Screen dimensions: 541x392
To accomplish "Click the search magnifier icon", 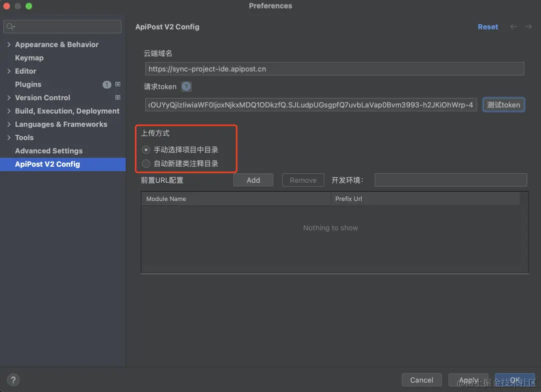I will (11, 27).
